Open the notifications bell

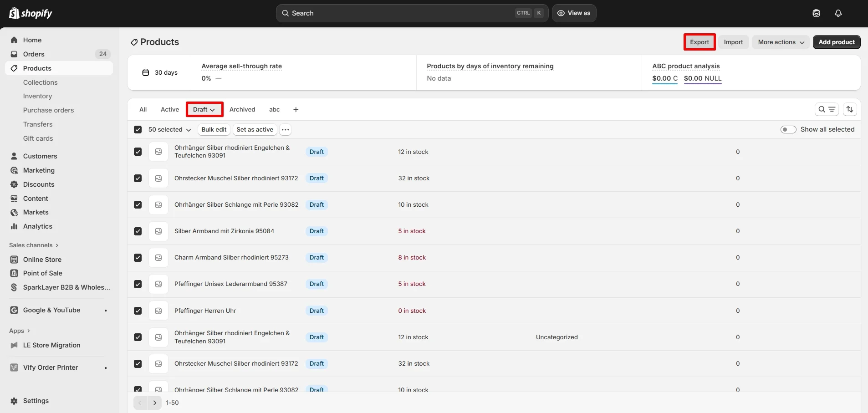pyautogui.click(x=837, y=13)
